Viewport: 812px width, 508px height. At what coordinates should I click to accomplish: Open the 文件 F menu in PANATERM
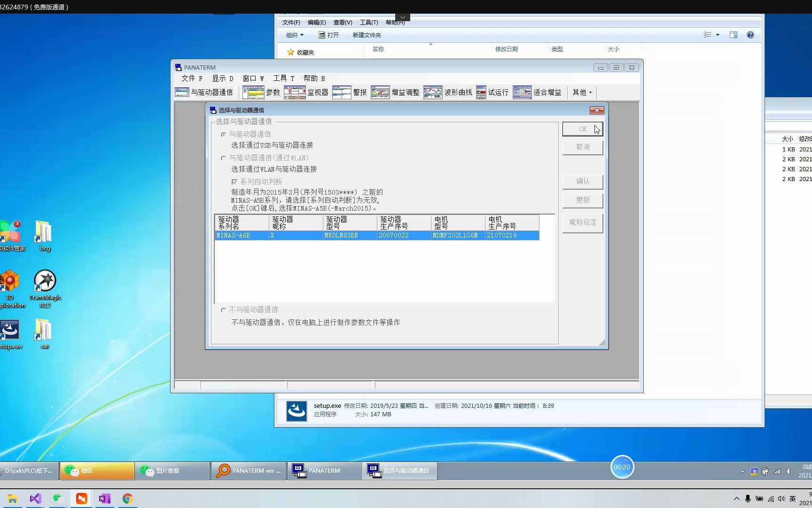tap(192, 79)
